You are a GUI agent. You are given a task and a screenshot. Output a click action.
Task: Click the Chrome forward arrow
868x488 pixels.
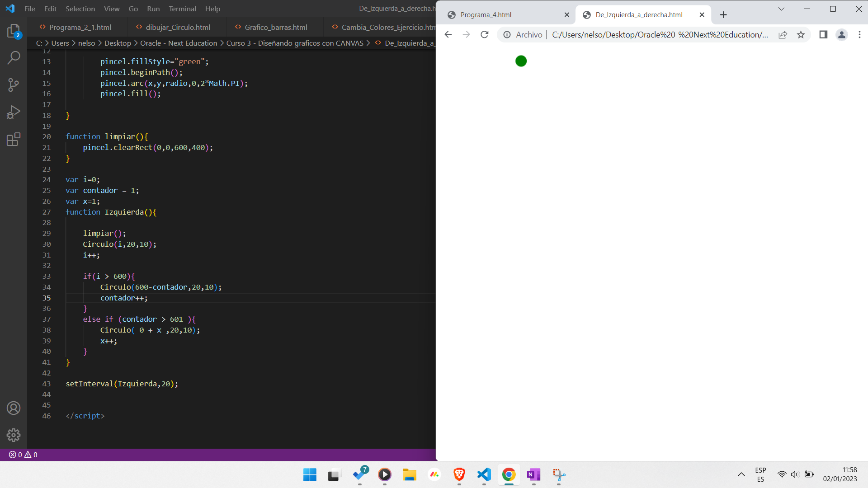[x=466, y=35]
